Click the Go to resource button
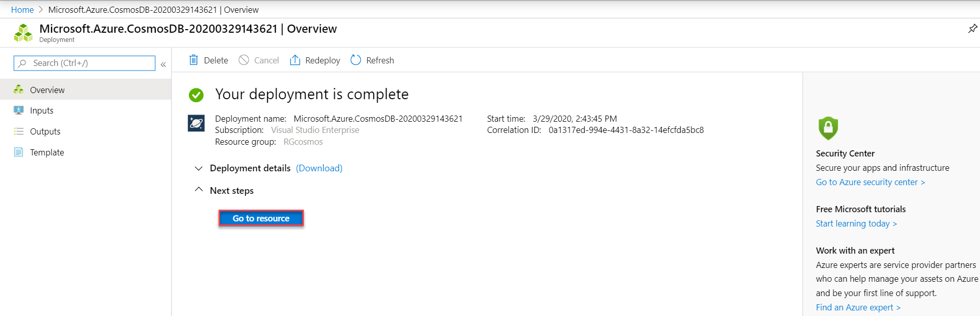980x316 pixels. [261, 218]
